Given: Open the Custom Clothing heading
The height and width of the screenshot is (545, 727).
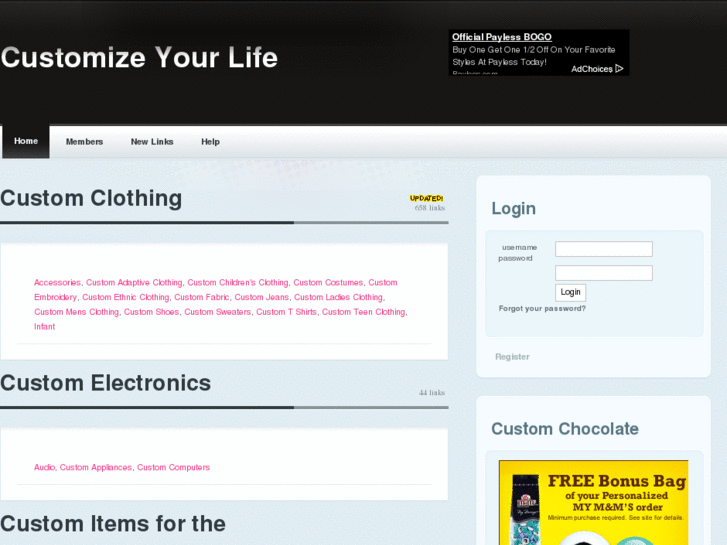Looking at the screenshot, I should (x=91, y=198).
